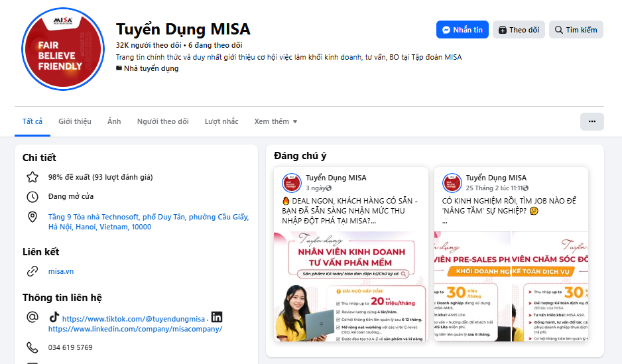Click the Đang mở cửa status text
This screenshot has height=364, width=622.
coord(70,196)
